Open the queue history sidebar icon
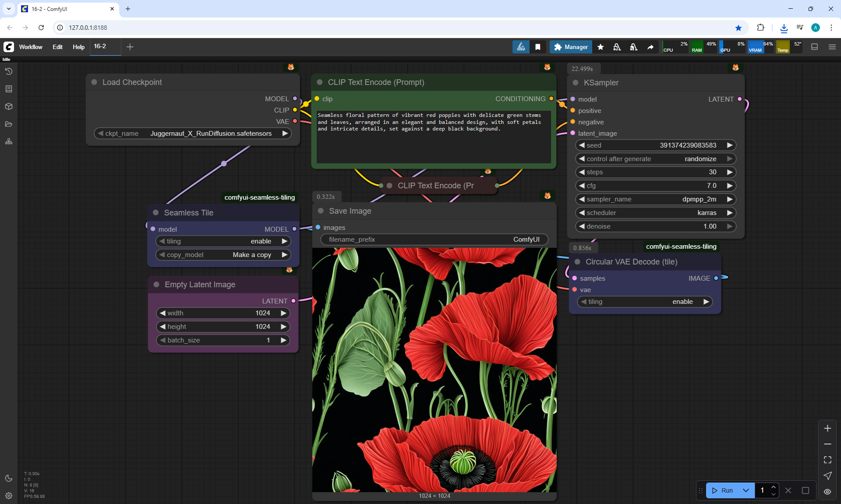The width and height of the screenshot is (841, 504). [x=8, y=71]
